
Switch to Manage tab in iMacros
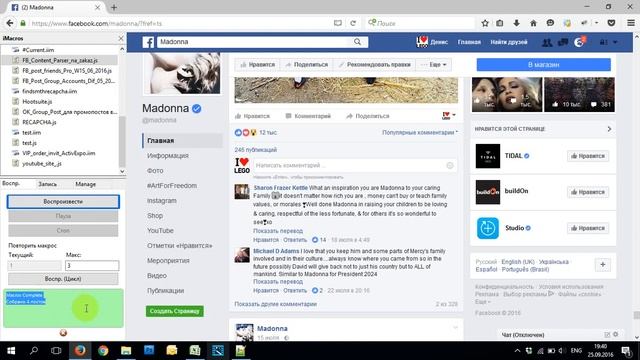click(85, 184)
